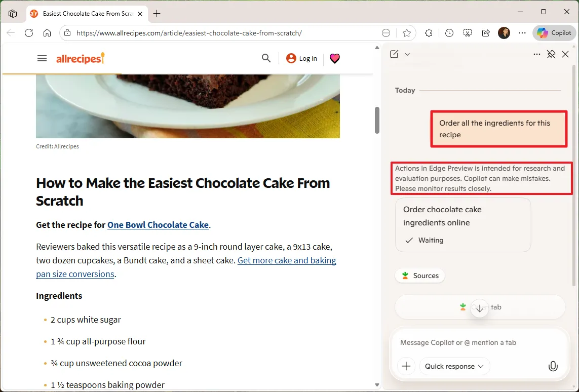Expand the new chat chevron dropdown
This screenshot has height=392, width=579.
[x=408, y=54]
